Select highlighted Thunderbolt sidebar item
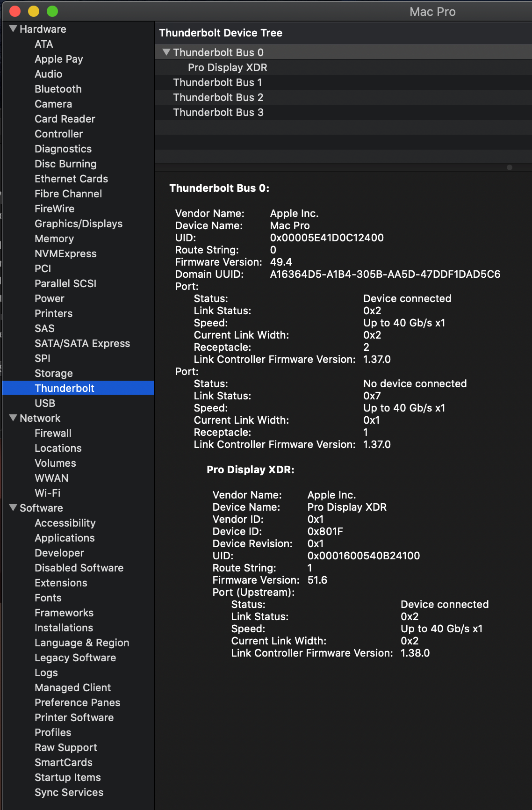Screen dimensions: 532x810 pos(78,388)
